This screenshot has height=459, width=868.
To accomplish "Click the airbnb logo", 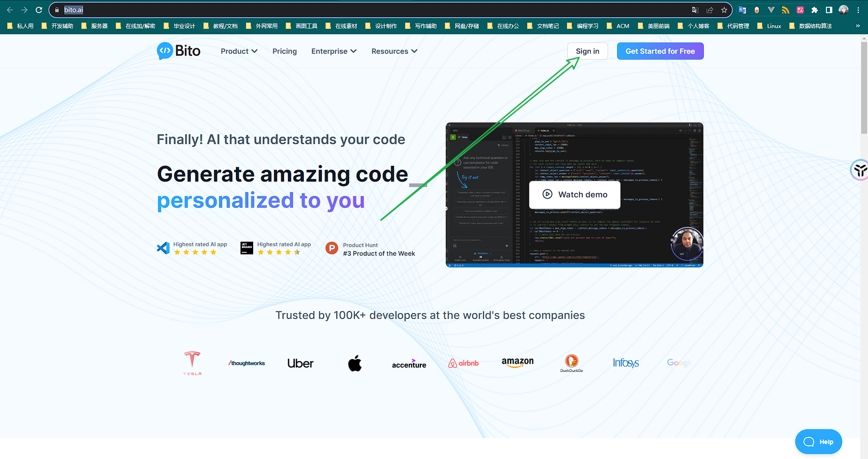I will click(463, 363).
